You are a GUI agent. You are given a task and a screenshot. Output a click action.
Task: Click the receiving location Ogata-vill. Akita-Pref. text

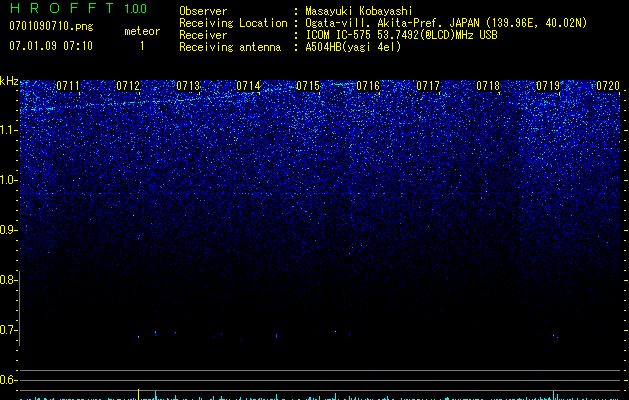(x=392, y=23)
